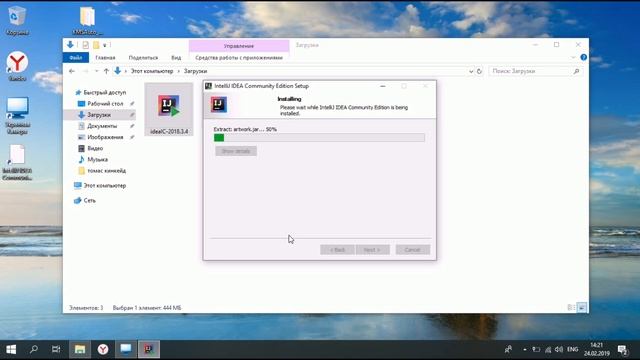Open the network tray icon

click(548, 350)
